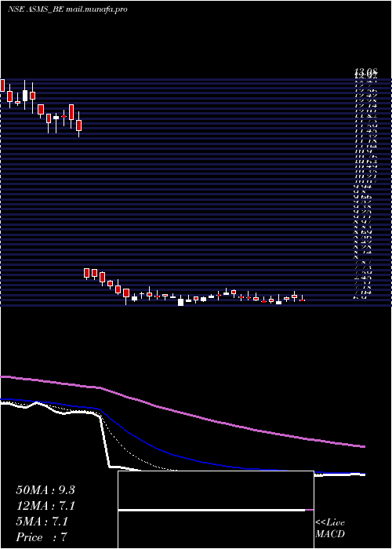The height and width of the screenshot is (549, 392).
Task: Click the <<Live MACD label
Action: point(330,529)
